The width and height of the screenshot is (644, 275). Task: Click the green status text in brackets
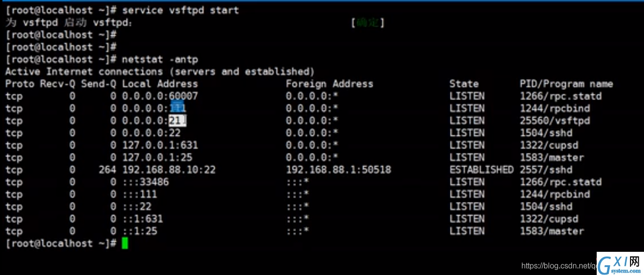(368, 23)
